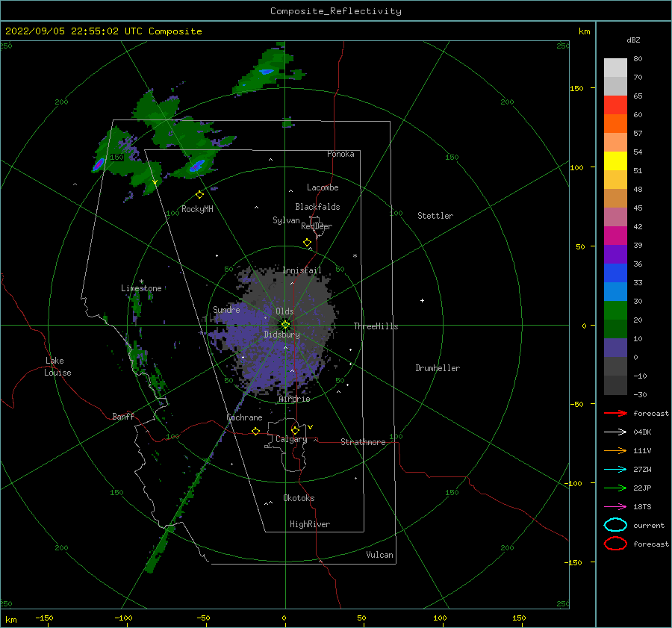Click the asterisk marker east of RedDeer
This screenshot has width=672, height=628.
coord(355,256)
